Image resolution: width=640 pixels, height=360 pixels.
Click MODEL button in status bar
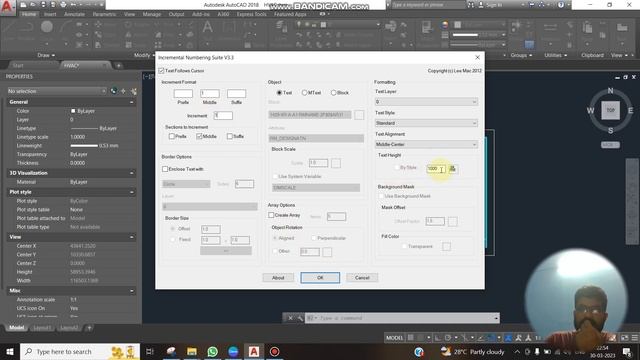[x=394, y=338]
